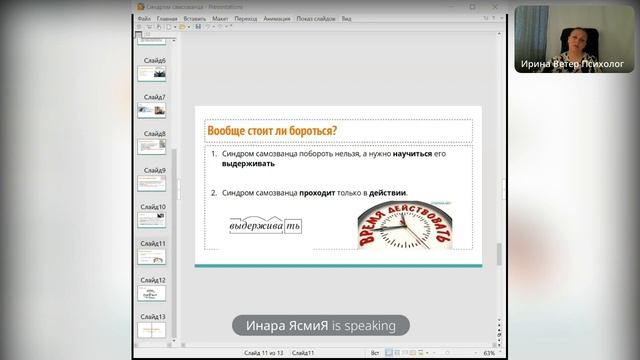The image size is (640, 360).
Task: Switch to the Главная ribbon tab
Action: (167, 19)
